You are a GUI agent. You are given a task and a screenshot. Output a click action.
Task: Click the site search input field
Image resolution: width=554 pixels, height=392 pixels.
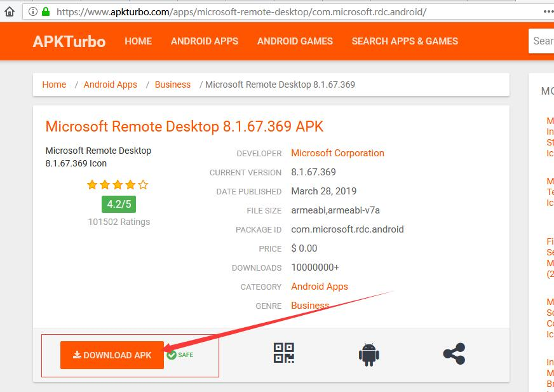(542, 41)
